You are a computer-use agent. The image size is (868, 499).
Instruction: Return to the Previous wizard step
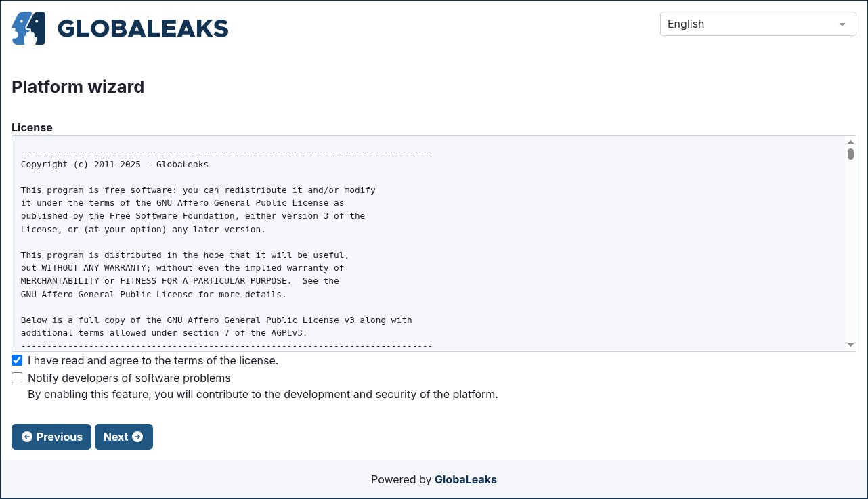pos(51,437)
